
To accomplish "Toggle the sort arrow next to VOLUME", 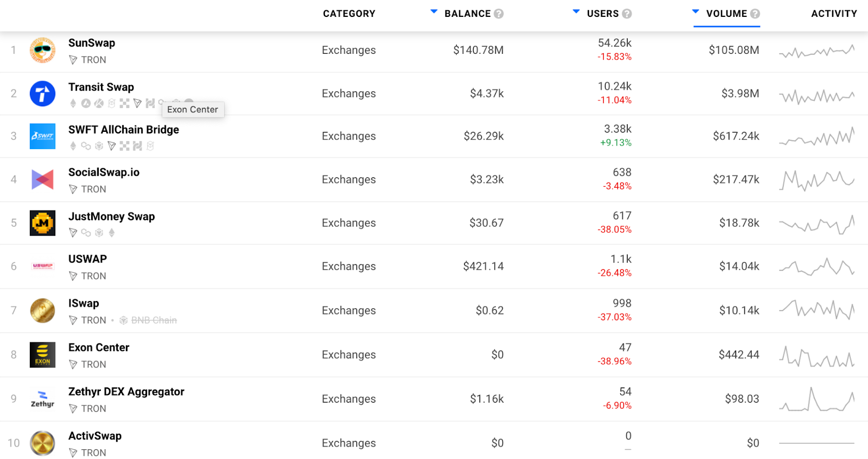I will [x=695, y=11].
